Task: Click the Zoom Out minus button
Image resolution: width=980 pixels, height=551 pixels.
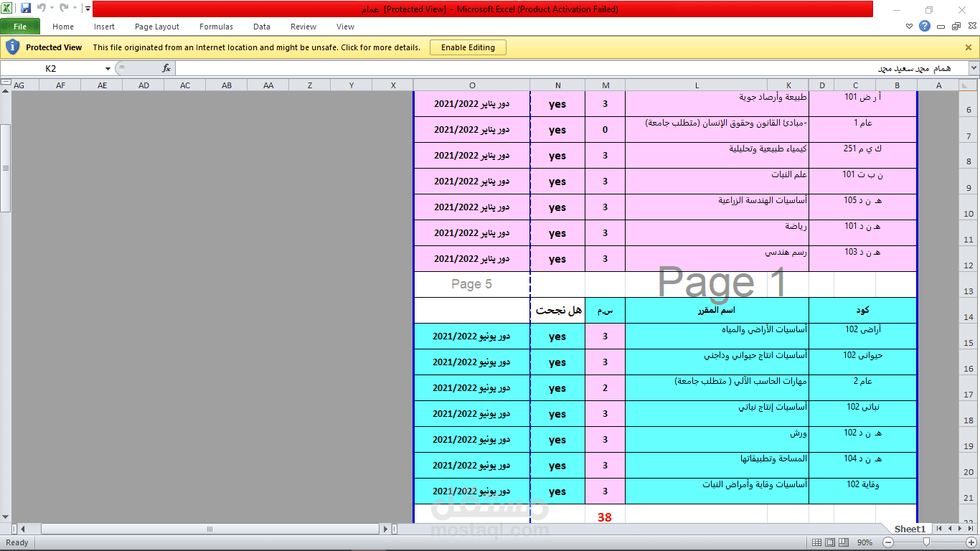Action: coord(887,542)
